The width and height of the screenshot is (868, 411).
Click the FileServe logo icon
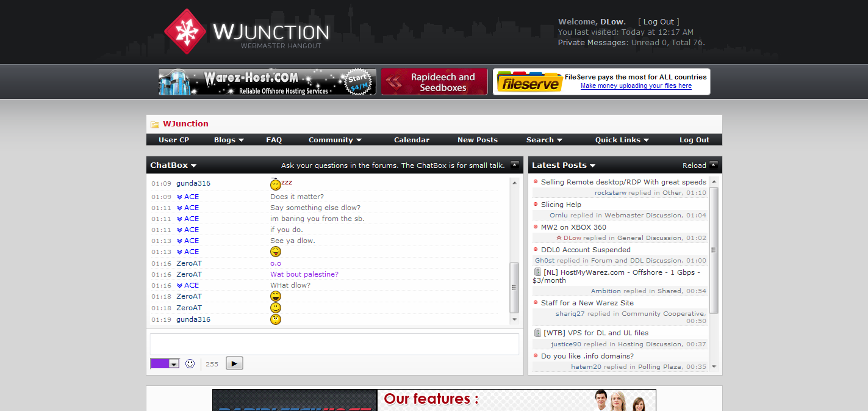[x=528, y=82]
